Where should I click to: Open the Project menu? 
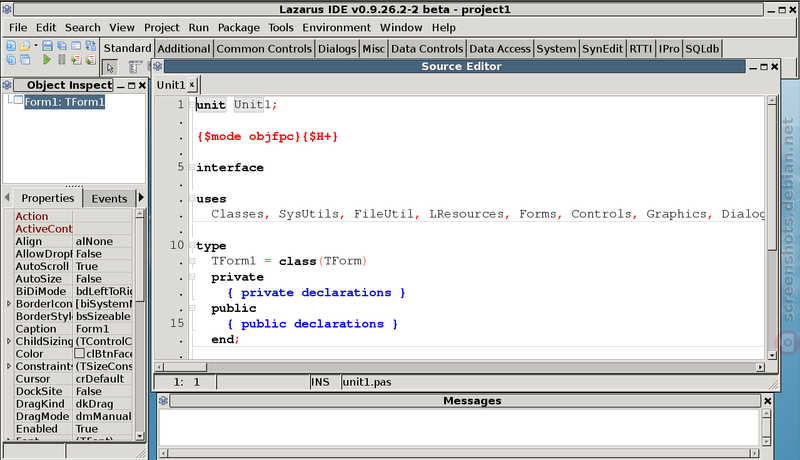point(161,28)
